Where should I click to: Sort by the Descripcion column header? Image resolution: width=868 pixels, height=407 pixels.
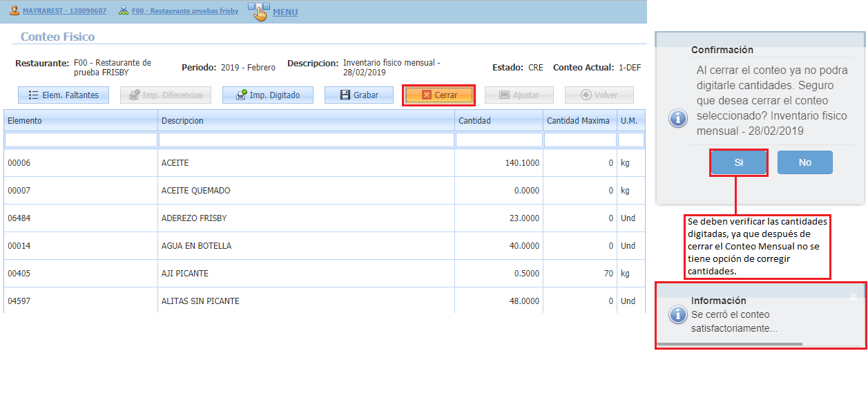(306, 121)
